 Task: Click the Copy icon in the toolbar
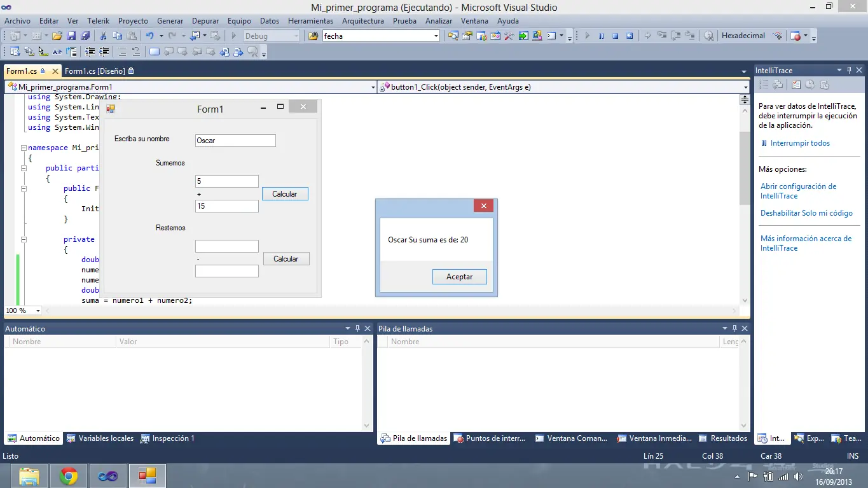tap(118, 36)
